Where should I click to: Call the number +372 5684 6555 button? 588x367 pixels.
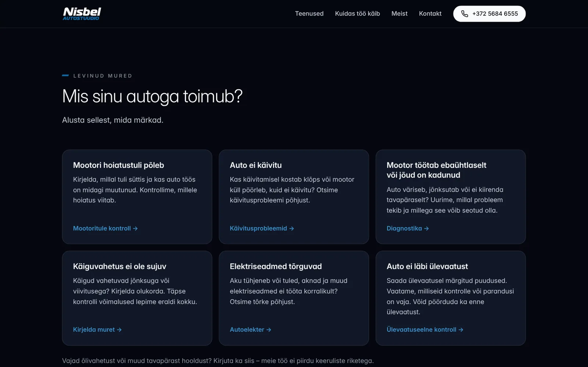pos(489,14)
